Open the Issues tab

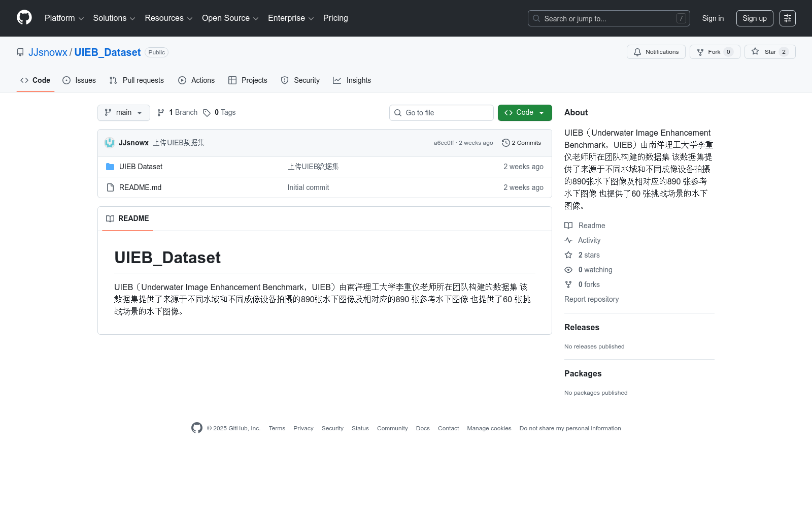79,80
